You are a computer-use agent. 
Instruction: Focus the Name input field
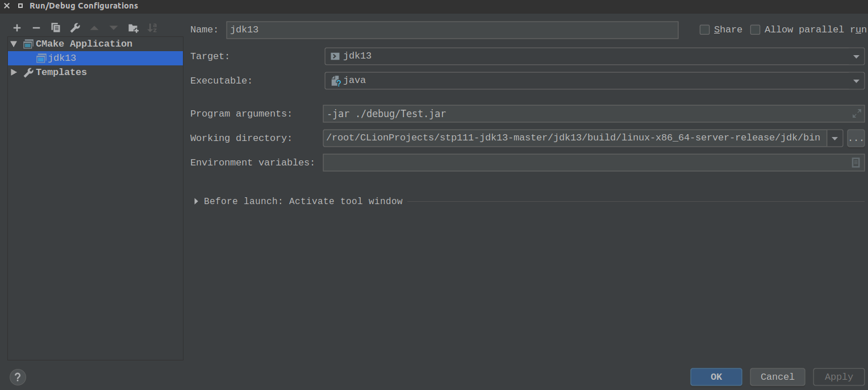click(452, 30)
